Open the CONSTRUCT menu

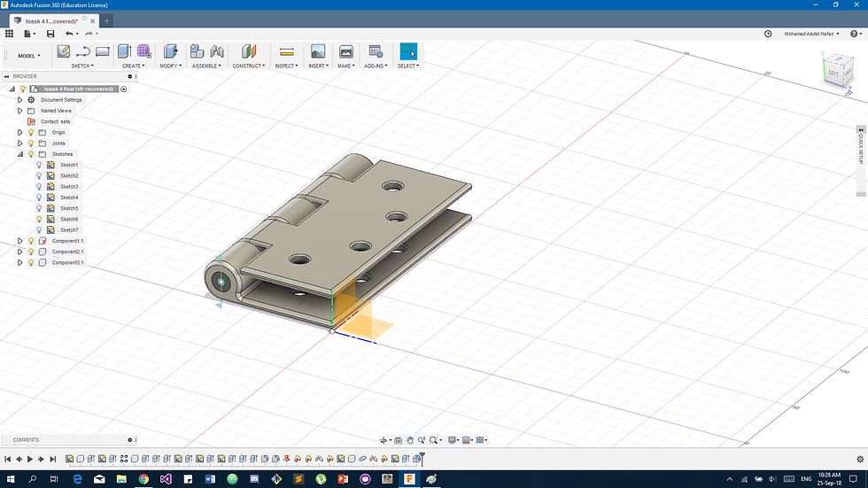[248, 66]
